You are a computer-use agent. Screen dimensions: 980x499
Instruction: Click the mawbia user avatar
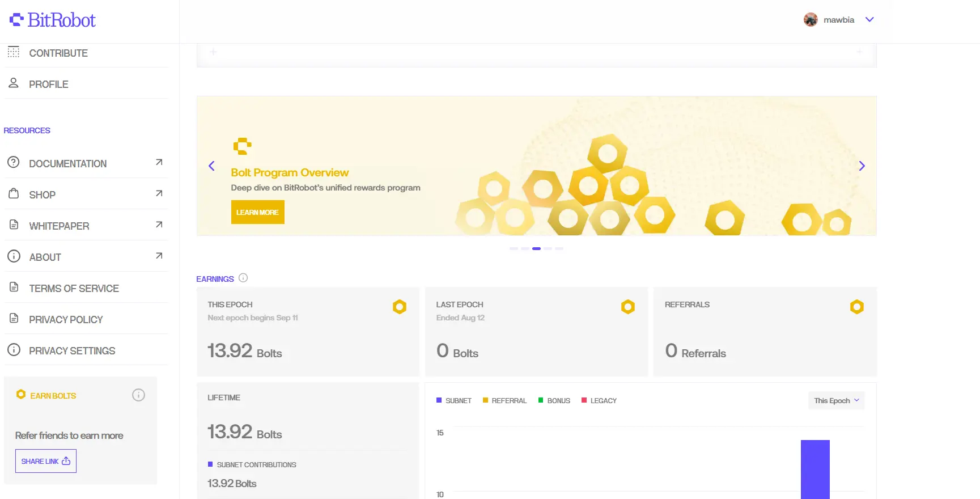811,20
